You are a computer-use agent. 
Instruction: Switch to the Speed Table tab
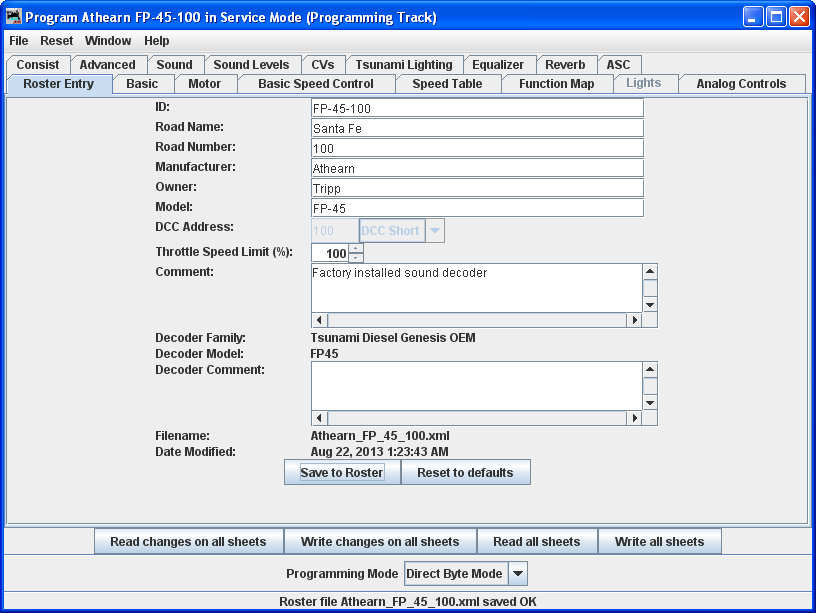447,84
